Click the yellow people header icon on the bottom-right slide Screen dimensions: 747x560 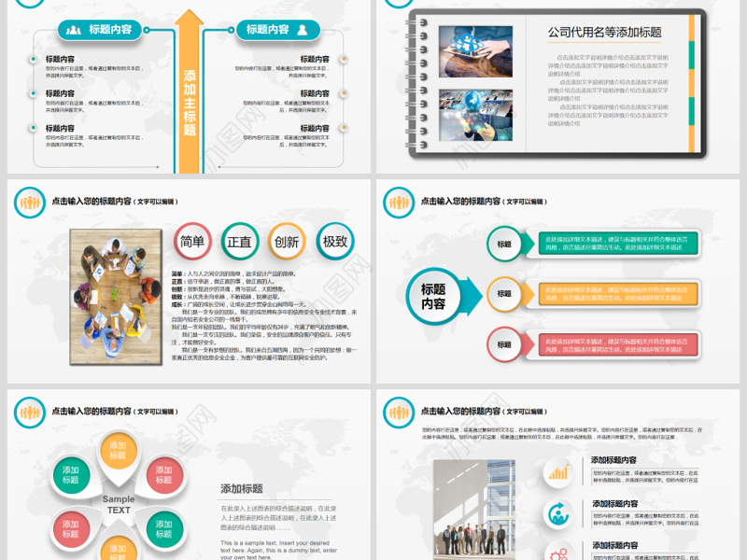(x=398, y=412)
